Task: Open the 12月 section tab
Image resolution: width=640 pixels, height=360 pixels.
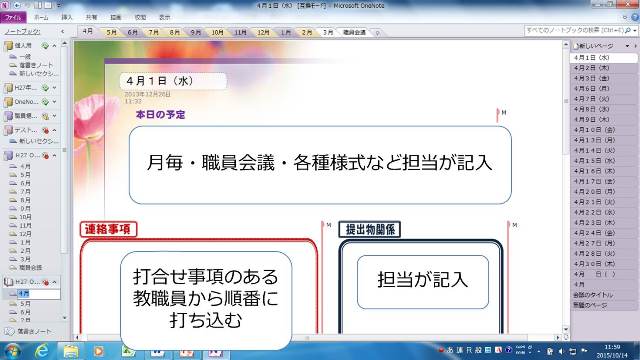Action: [263, 32]
